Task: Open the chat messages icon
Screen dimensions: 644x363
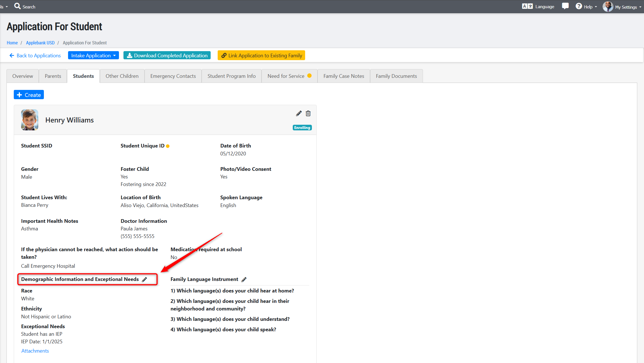Action: click(x=565, y=6)
